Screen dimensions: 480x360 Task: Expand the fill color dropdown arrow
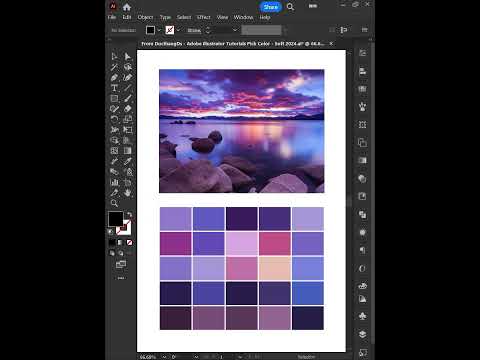[159, 30]
